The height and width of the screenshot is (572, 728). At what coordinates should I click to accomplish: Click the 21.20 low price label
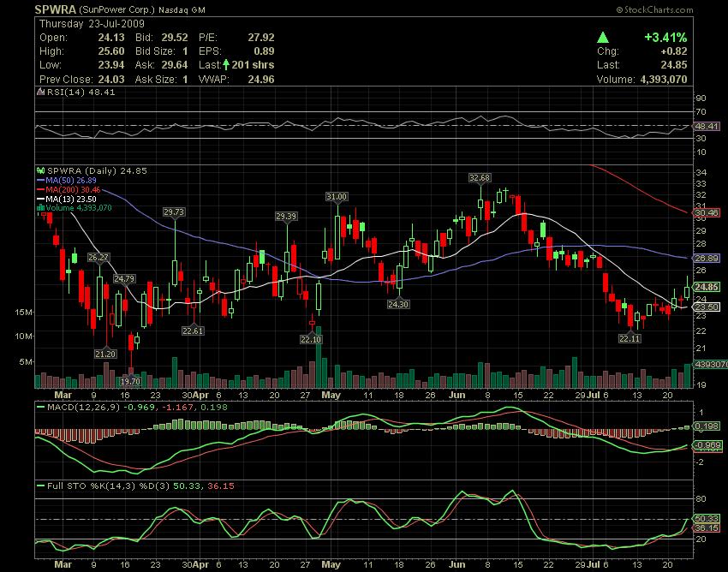point(105,355)
